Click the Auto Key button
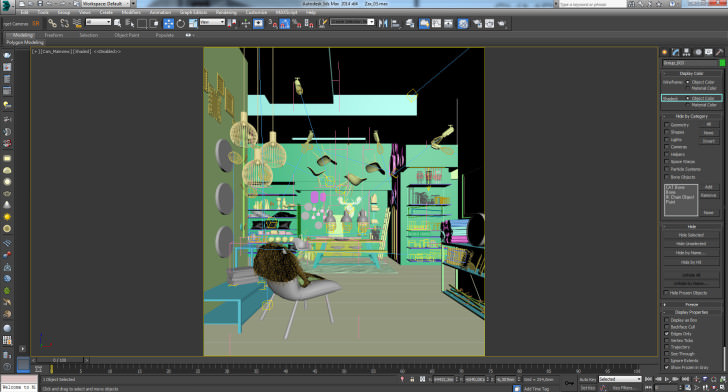The height and width of the screenshot is (392, 728). pyautogui.click(x=587, y=380)
